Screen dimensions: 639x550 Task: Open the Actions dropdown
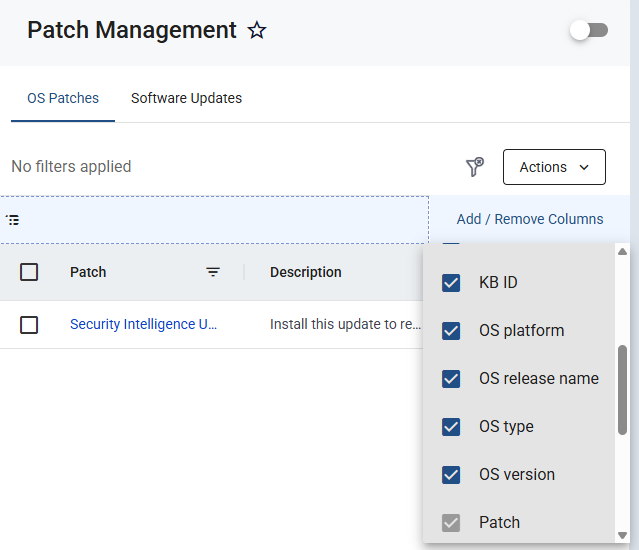click(x=554, y=167)
